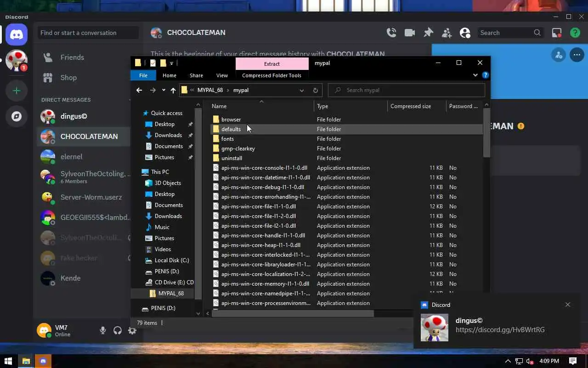Open Compressed Folder Tools tab
The image size is (588, 368).
[271, 75]
